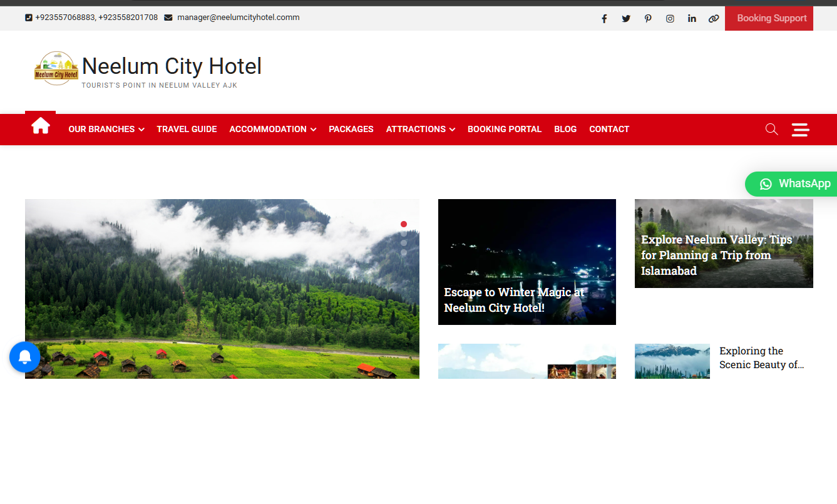Open the Contact menu item

click(x=609, y=129)
